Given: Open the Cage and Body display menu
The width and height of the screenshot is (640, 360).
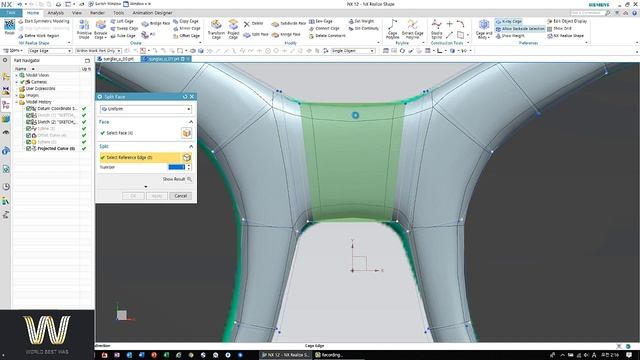Looking at the screenshot, I should pyautogui.click(x=484, y=29).
